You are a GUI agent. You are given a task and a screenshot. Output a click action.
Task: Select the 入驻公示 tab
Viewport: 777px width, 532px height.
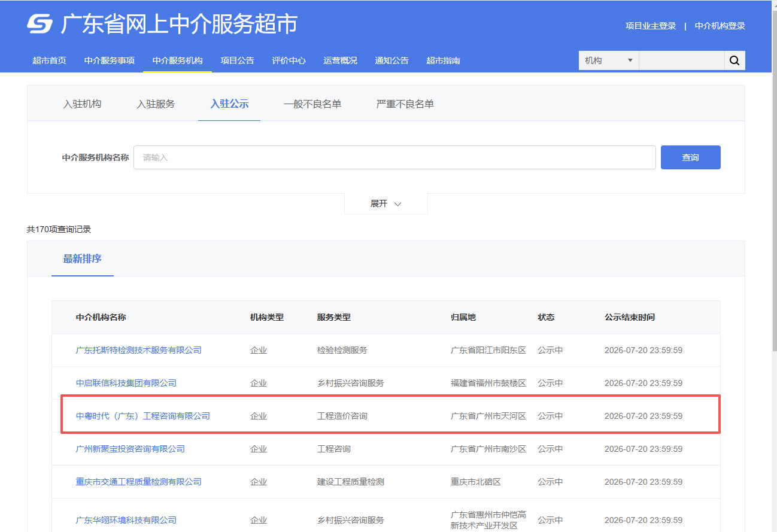click(x=229, y=104)
